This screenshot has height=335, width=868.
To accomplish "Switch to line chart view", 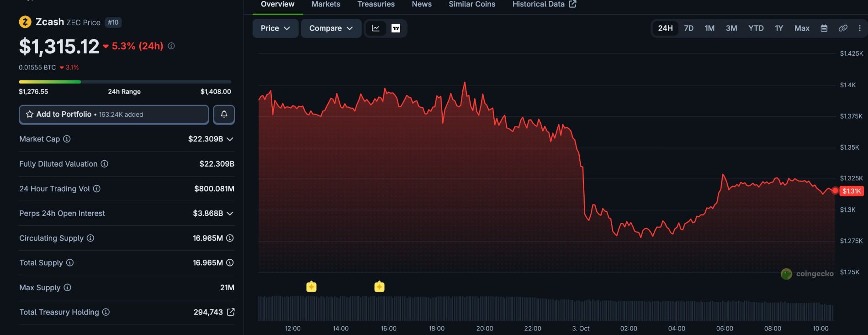I will pyautogui.click(x=376, y=28).
